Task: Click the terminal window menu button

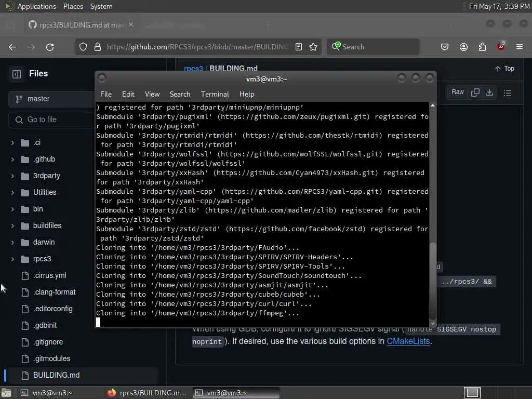Action: coord(102,79)
